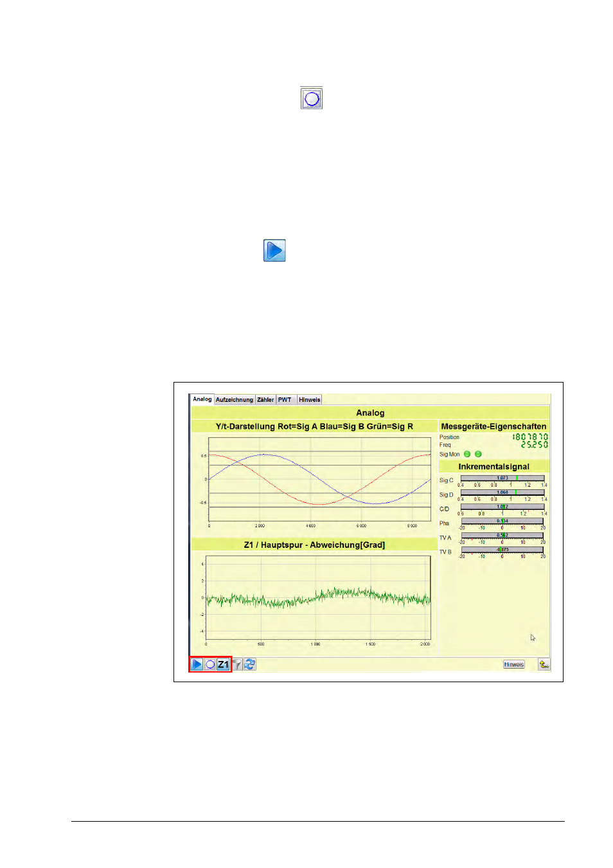
Task: Click the second green Sig Mon indicator
Action: (x=478, y=454)
